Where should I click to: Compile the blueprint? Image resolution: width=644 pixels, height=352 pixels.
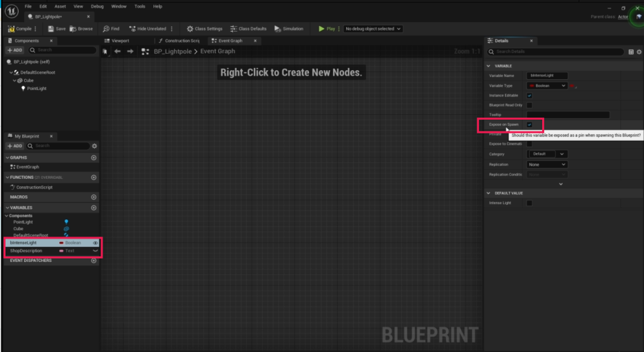click(x=20, y=29)
